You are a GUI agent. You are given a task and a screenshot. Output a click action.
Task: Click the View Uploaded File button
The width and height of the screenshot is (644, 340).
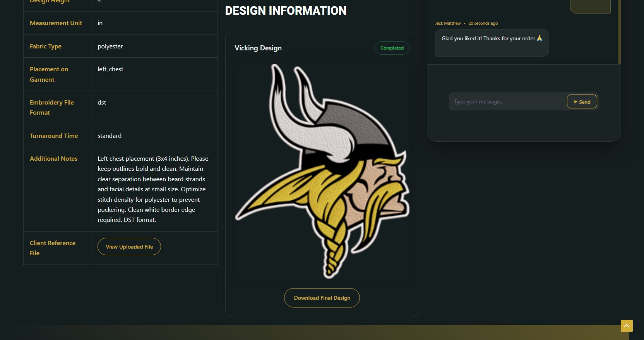coord(129,247)
